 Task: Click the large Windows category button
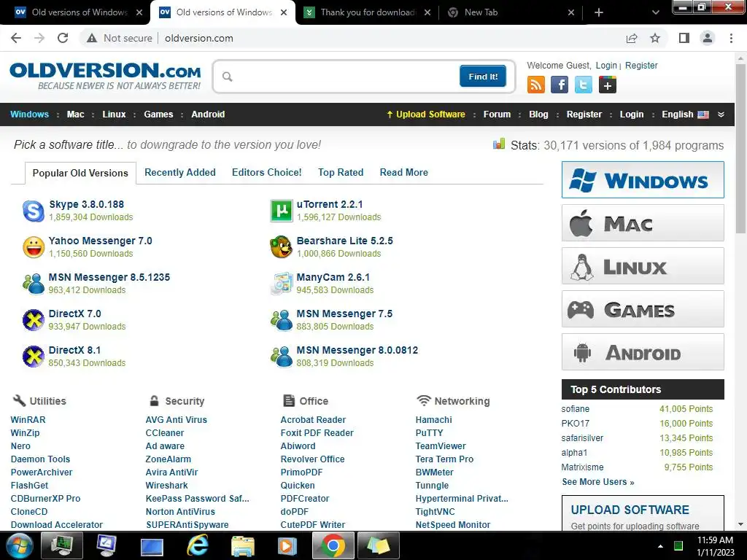[x=643, y=179]
